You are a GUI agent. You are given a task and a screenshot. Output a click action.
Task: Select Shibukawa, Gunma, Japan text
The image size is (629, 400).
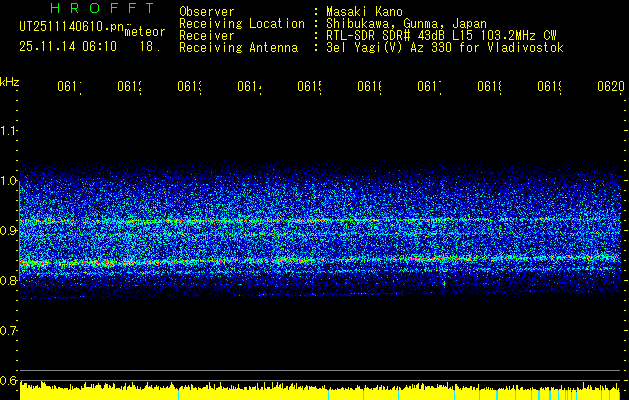click(x=406, y=24)
